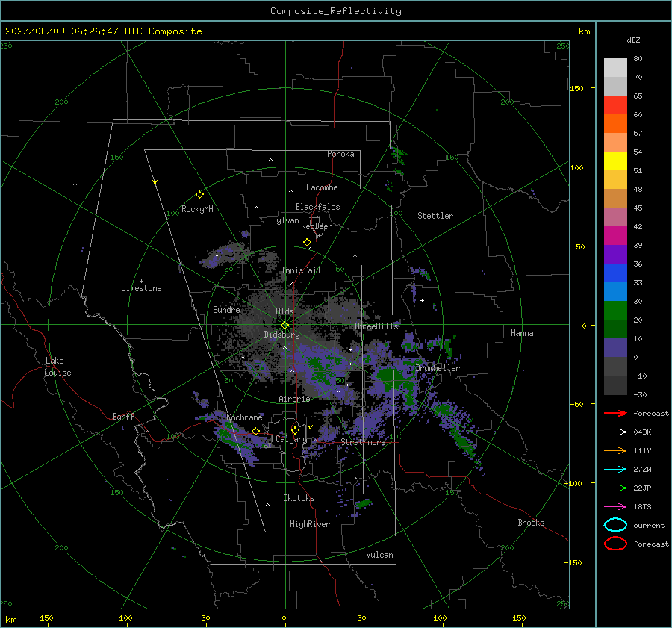Click the white 04DK arrow legend icon
The width and height of the screenshot is (672, 628).
[615, 432]
